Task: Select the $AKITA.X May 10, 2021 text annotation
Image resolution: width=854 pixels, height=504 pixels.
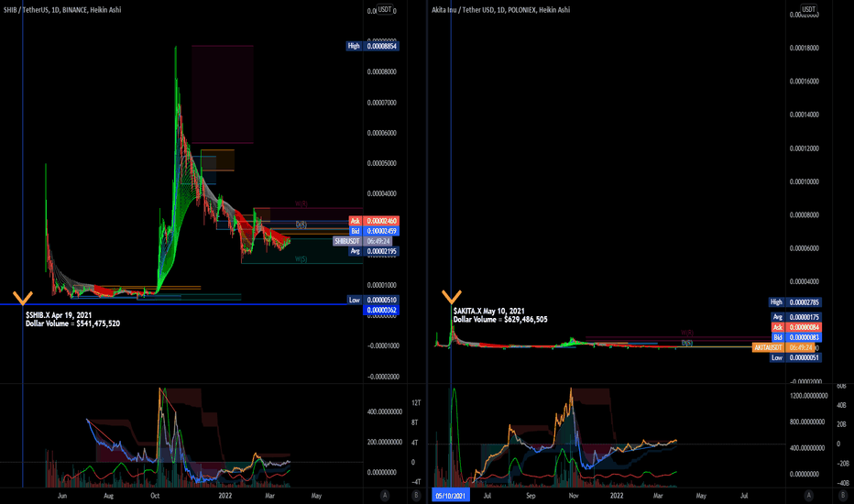Action: click(489, 311)
